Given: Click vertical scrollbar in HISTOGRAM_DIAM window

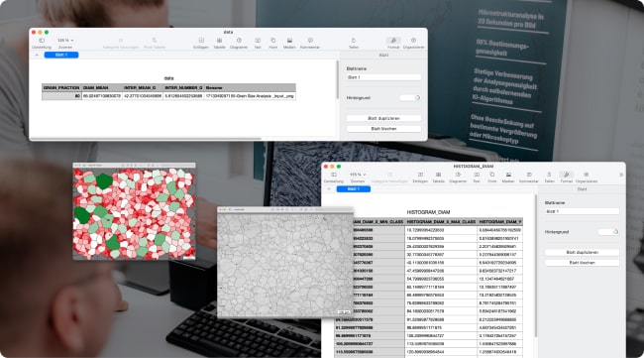Looking at the screenshot, I should pos(536,265).
